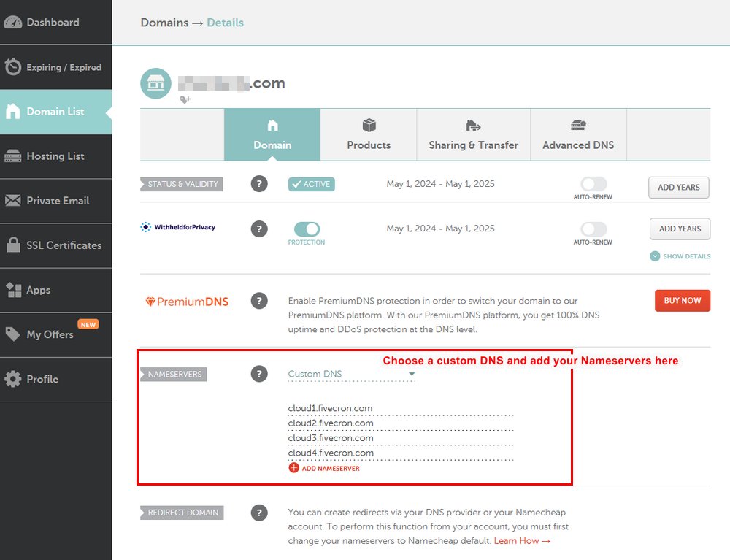Open help for Status & Validity

click(259, 184)
